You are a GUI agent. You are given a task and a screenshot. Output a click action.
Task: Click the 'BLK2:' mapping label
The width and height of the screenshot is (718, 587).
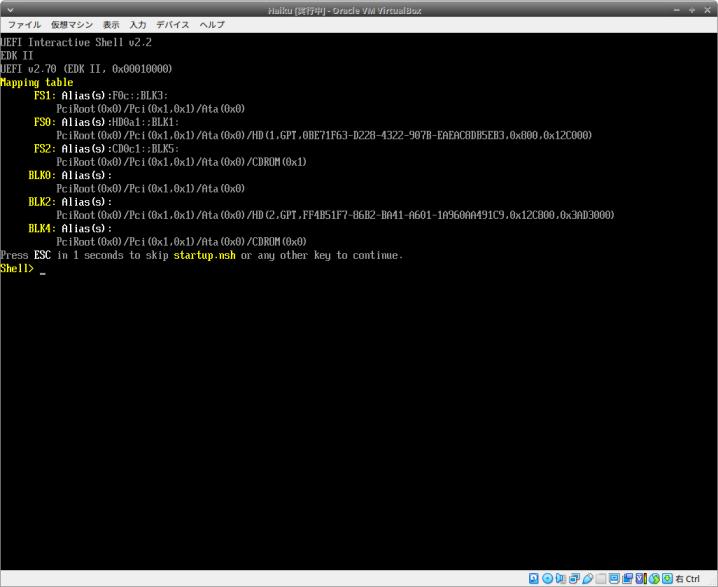(x=42, y=202)
